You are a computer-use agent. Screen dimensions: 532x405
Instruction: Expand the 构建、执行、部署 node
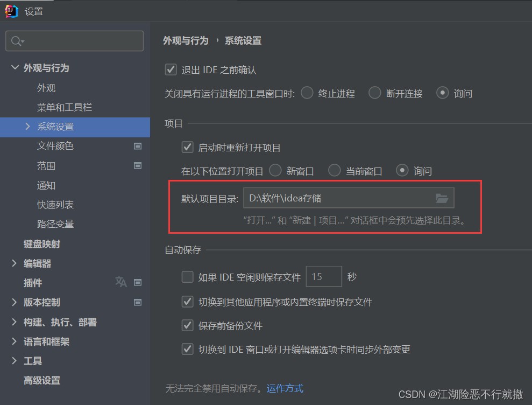14,322
